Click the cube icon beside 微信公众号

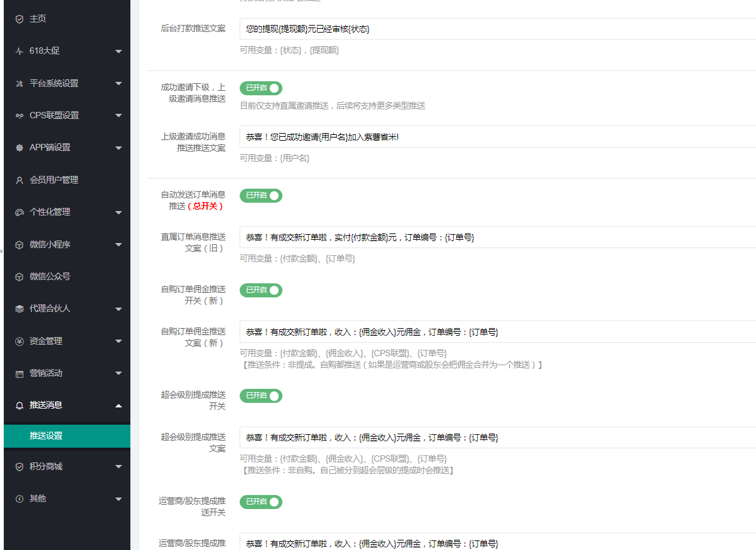[19, 276]
